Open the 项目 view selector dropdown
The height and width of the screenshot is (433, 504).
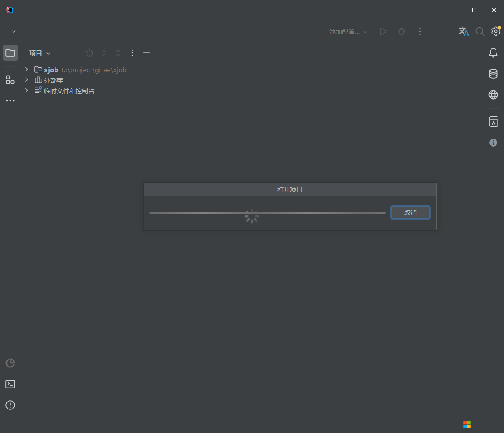coord(40,53)
